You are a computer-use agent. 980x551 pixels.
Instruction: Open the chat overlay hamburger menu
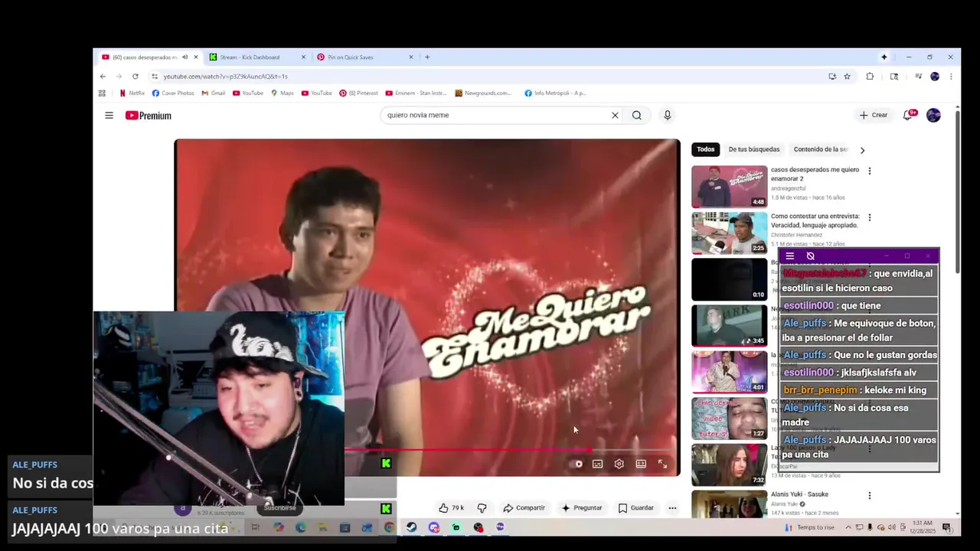coord(790,256)
